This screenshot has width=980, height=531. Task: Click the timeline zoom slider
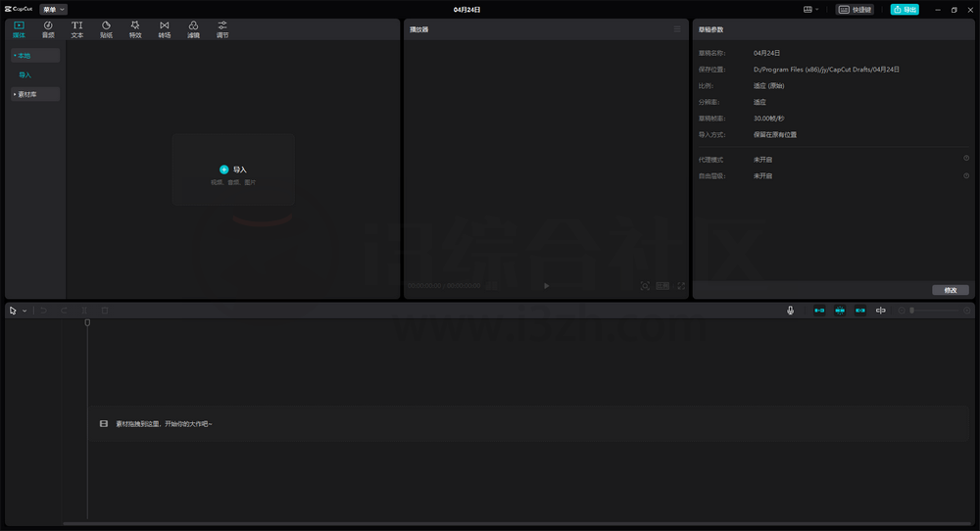(x=934, y=311)
